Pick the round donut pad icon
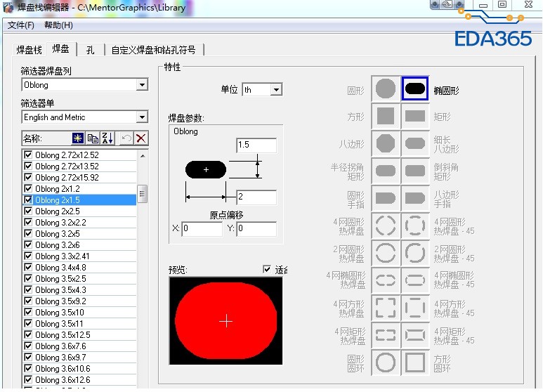543x392 pixels. (386, 362)
